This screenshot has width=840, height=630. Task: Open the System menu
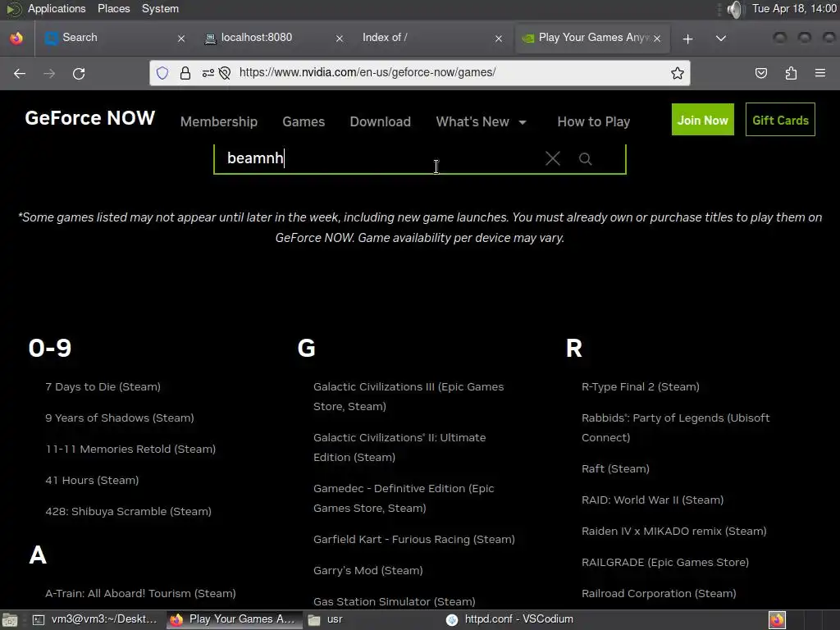(x=160, y=8)
